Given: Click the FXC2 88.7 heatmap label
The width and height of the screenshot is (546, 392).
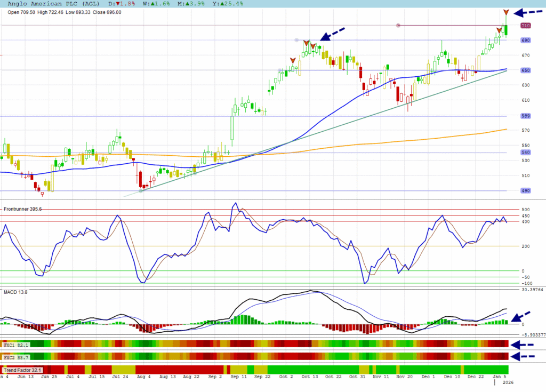Looking at the screenshot, I should coord(15,356).
